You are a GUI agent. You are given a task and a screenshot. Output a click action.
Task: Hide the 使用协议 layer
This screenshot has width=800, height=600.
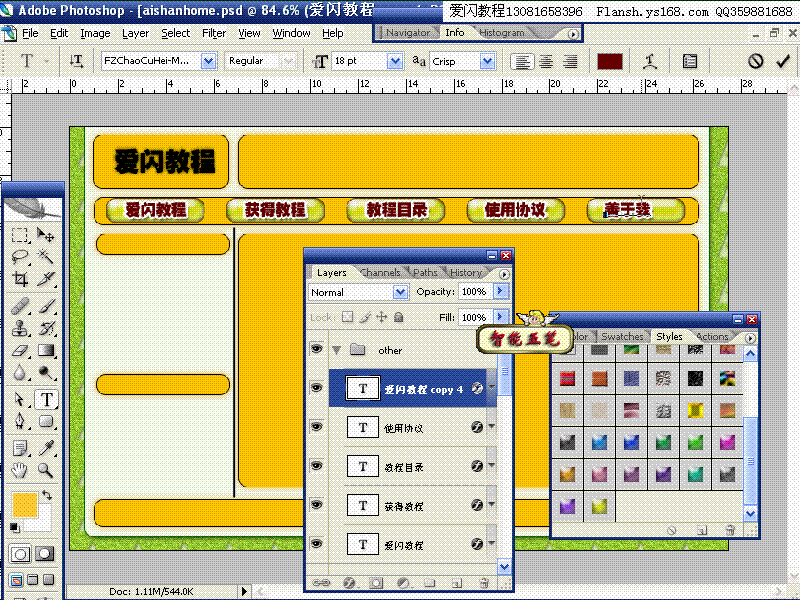tap(317, 427)
